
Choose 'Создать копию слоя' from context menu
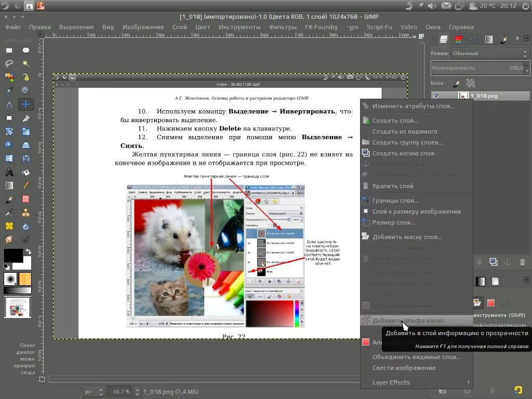[x=403, y=153]
